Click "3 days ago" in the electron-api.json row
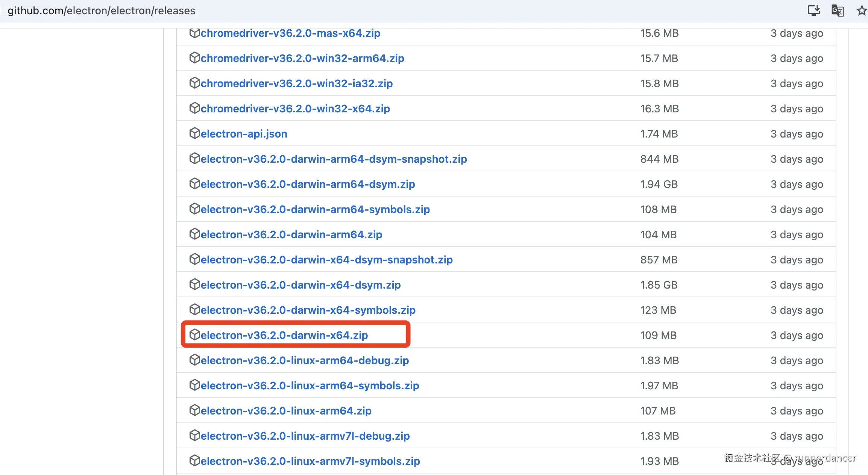 (x=797, y=134)
